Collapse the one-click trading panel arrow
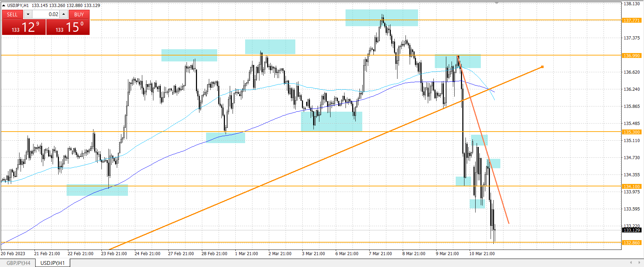644x267 pixels. coord(3,5)
